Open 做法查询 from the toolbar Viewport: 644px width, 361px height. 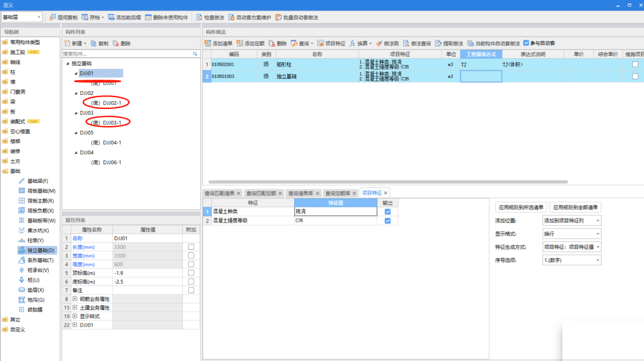click(x=417, y=43)
